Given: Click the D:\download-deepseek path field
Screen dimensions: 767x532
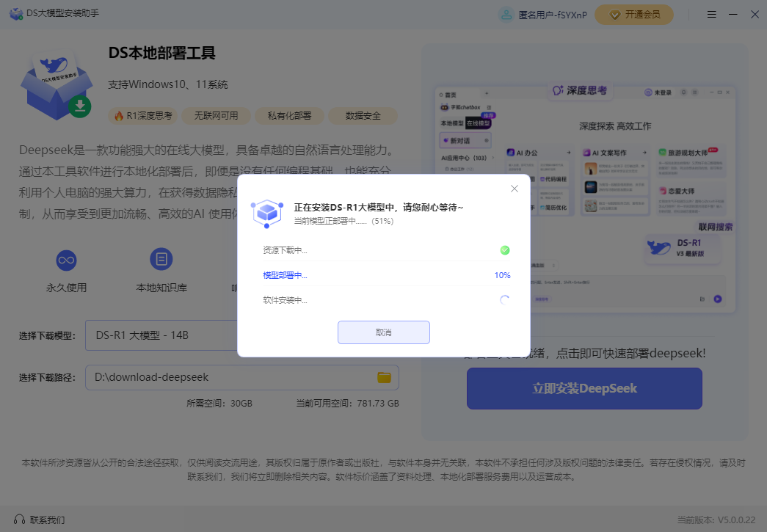Looking at the screenshot, I should tap(228, 377).
